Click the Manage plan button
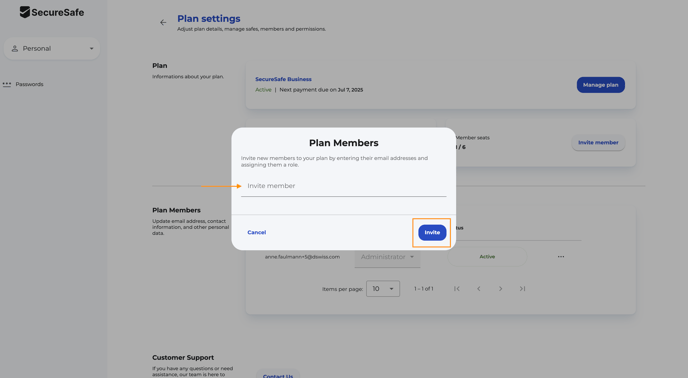Viewport: 688px width, 378px height. 600,85
